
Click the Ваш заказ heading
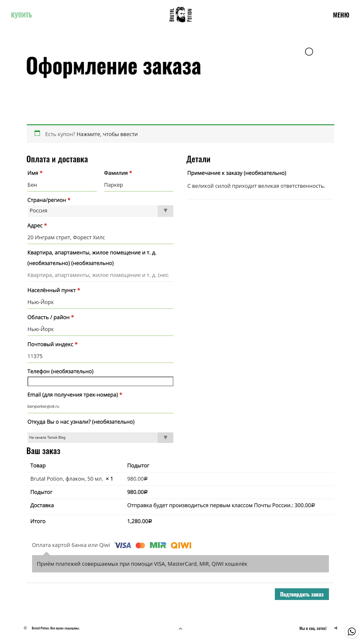pyautogui.click(x=43, y=451)
